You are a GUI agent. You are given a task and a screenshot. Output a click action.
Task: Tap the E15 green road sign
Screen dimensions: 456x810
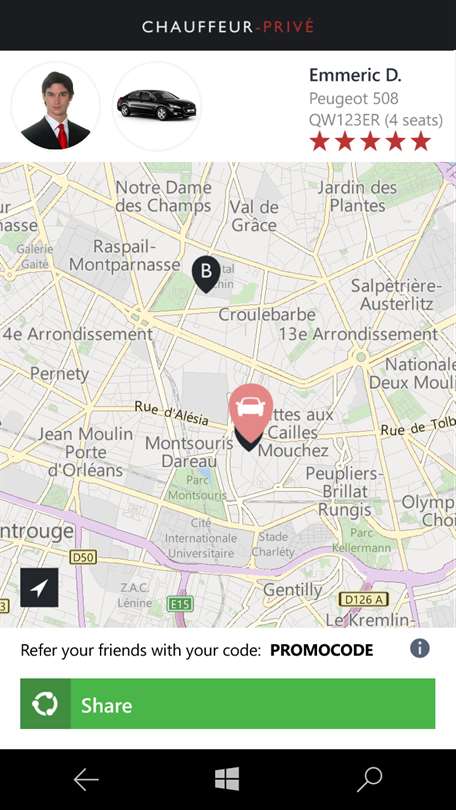[180, 603]
